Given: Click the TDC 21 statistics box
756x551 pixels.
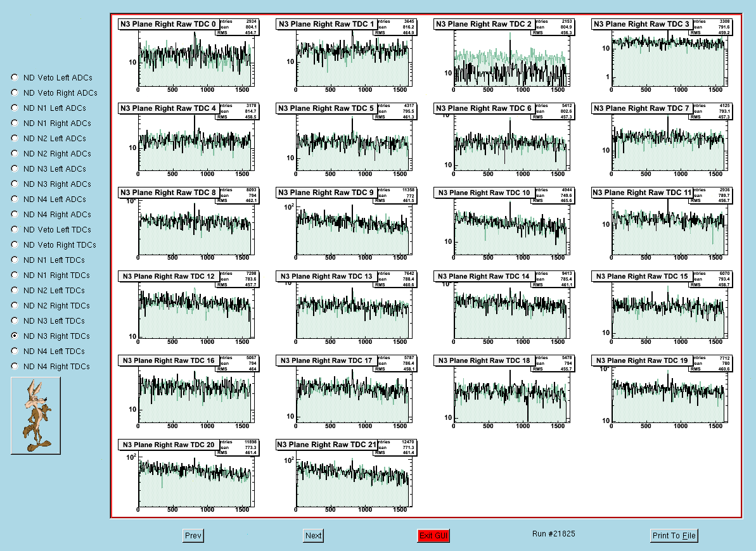Looking at the screenshot, I should click(397, 447).
